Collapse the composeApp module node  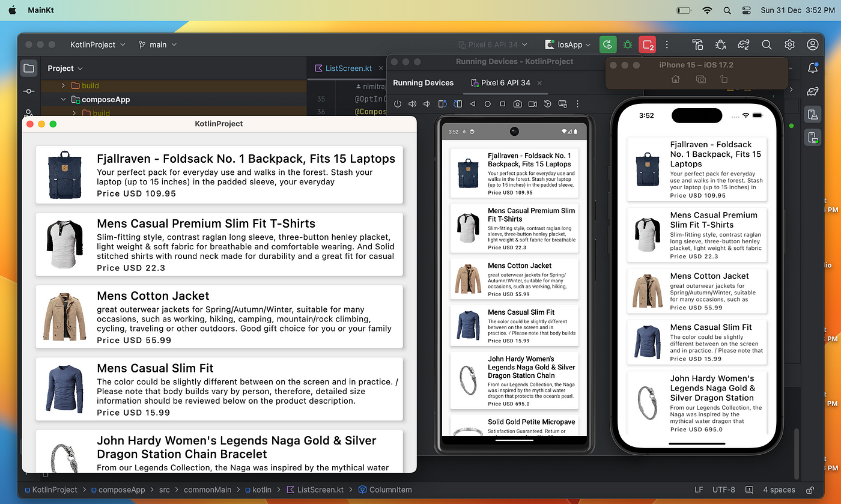point(63,99)
